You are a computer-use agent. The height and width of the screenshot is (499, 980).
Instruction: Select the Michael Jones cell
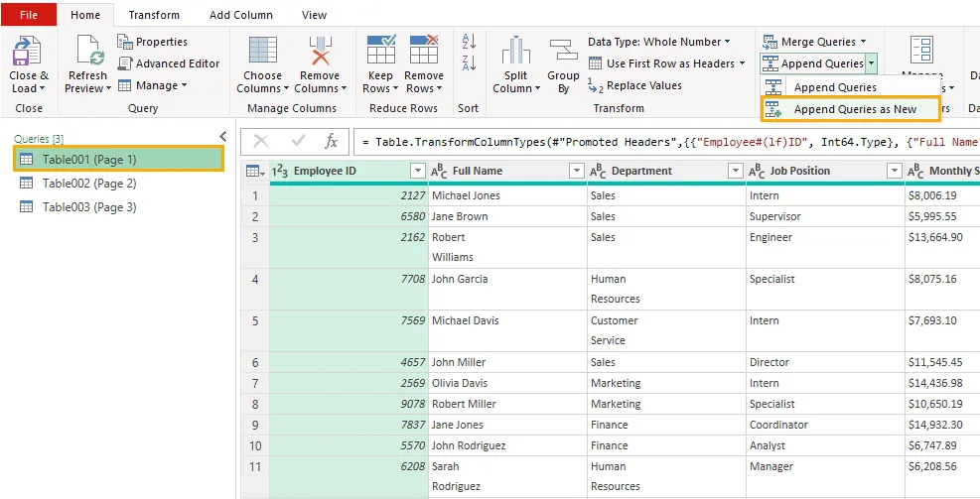click(507, 195)
